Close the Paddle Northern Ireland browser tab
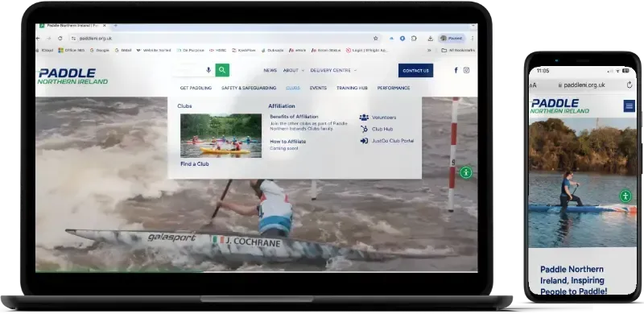 coord(105,26)
